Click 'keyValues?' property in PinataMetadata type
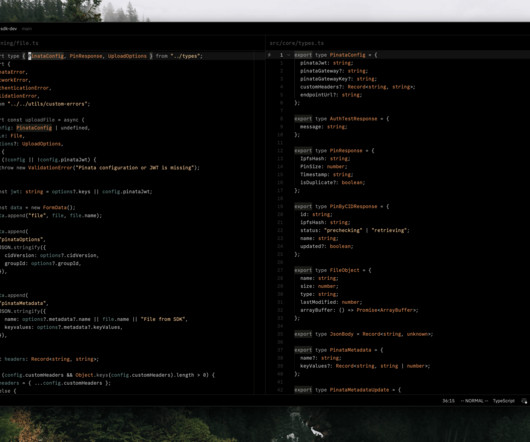 click(315, 366)
